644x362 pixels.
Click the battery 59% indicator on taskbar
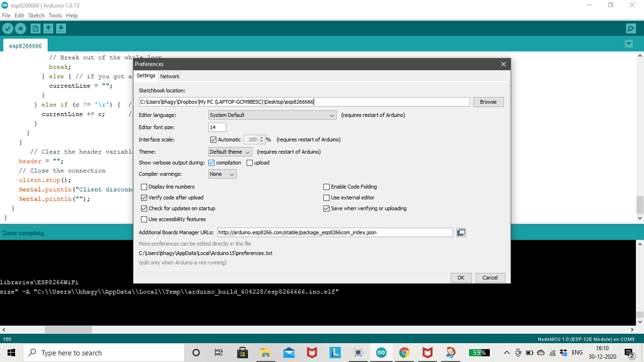tap(479, 353)
